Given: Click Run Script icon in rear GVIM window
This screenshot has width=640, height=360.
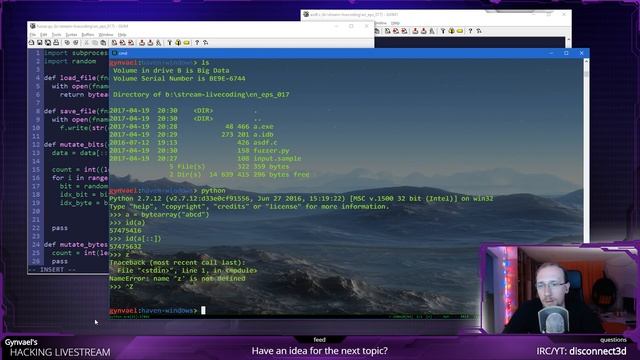Looking at the screenshot, I should click(x=432, y=31).
